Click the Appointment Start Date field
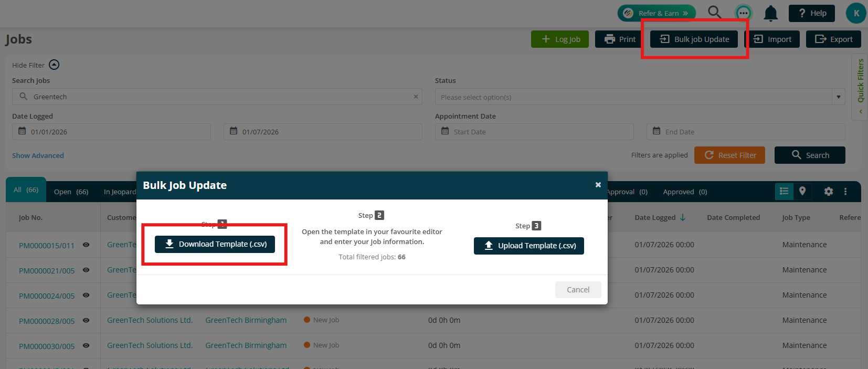This screenshot has width=868, height=369. [x=534, y=132]
